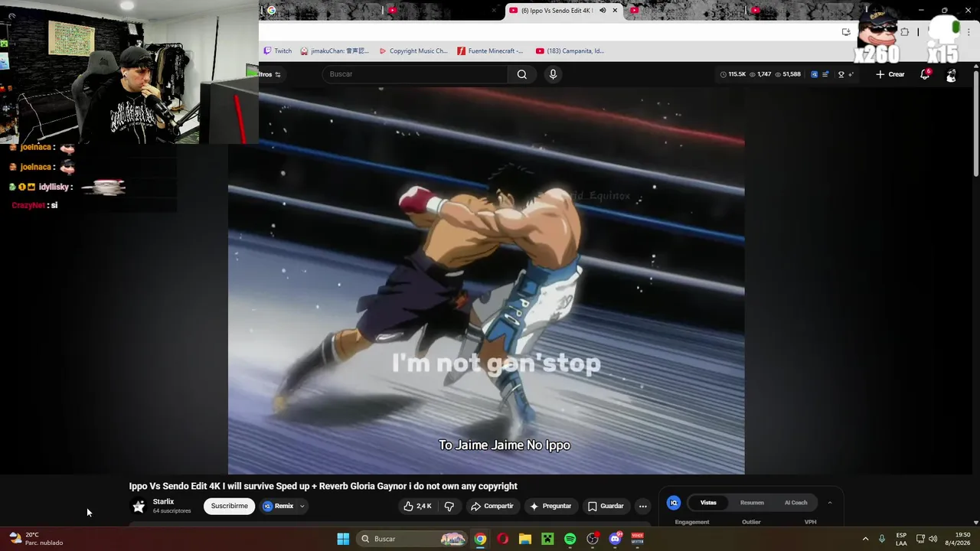This screenshot has width=980, height=551.
Task: Switch to the Google browser tab
Action: pyautogui.click(x=322, y=10)
